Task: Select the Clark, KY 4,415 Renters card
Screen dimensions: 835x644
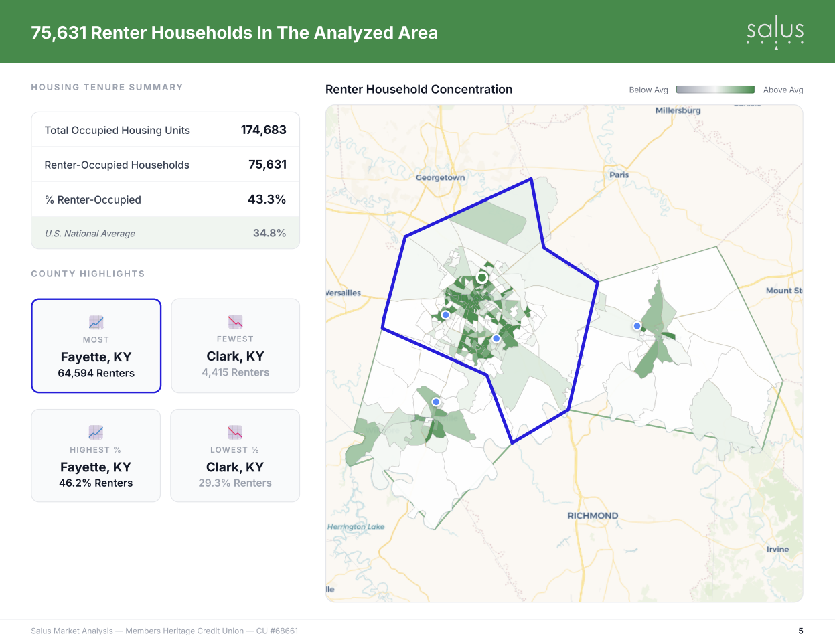Action: pyautogui.click(x=236, y=345)
